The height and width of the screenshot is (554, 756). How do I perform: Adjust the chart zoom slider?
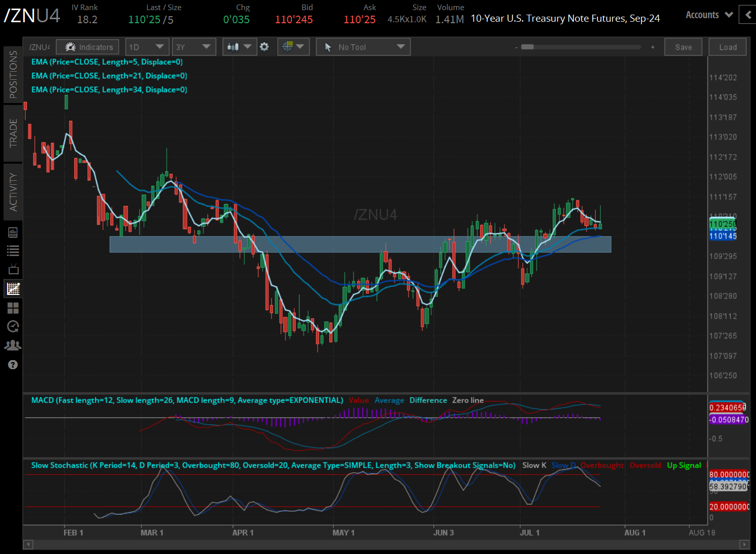(529, 46)
